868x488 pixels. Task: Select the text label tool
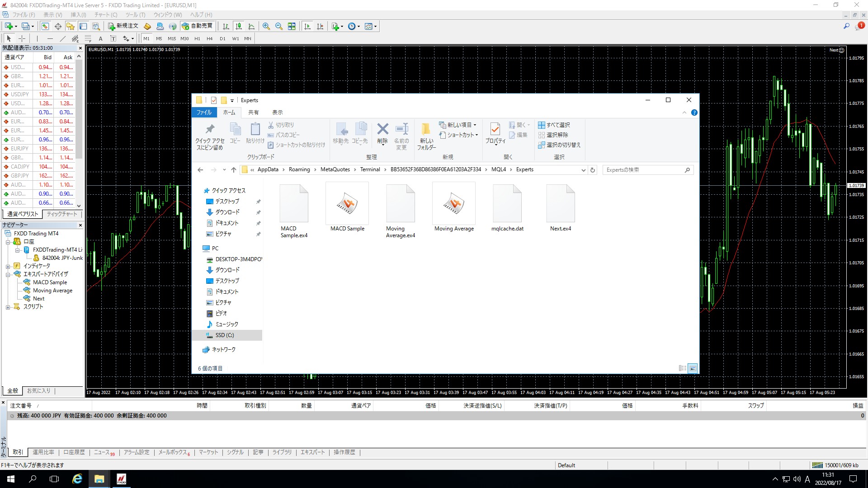(113, 38)
